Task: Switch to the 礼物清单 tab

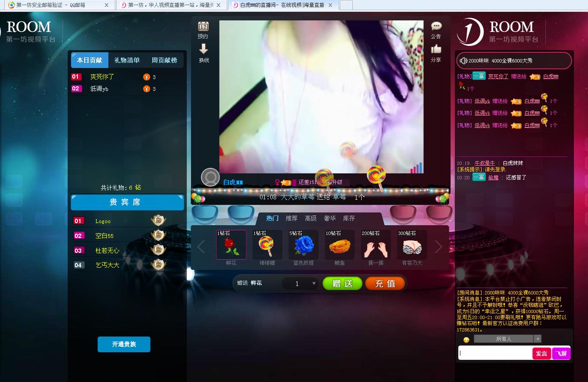Action: (127, 60)
